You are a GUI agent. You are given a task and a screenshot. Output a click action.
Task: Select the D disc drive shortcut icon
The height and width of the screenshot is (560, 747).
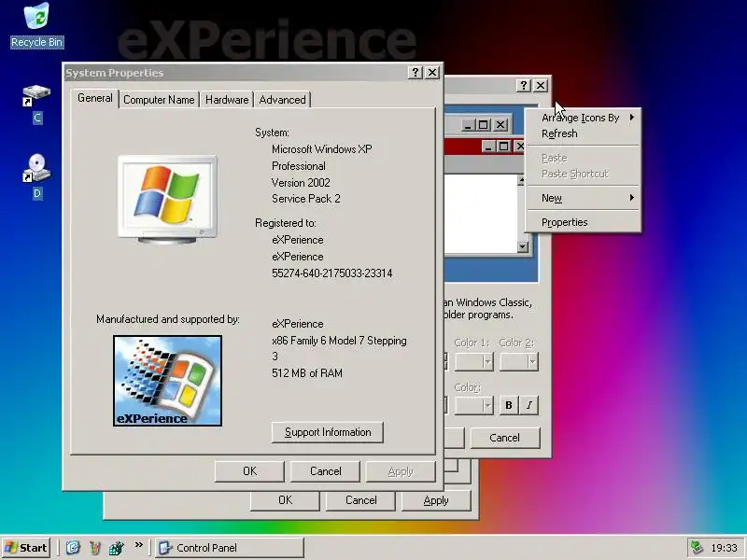[36, 168]
